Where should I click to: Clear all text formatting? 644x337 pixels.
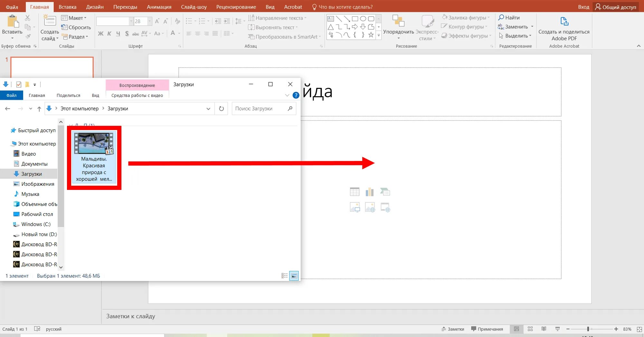coord(177,21)
